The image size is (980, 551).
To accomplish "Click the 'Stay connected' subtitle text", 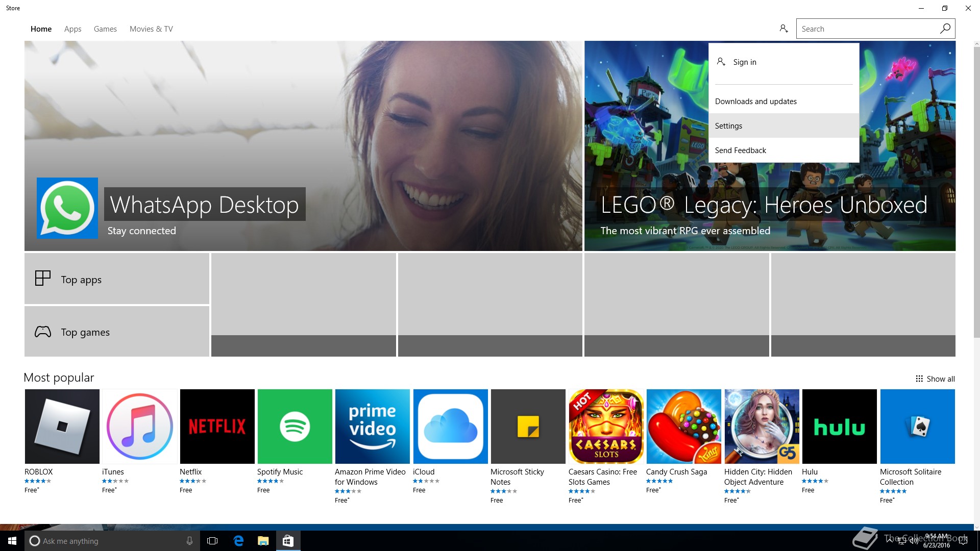I will coord(141,231).
